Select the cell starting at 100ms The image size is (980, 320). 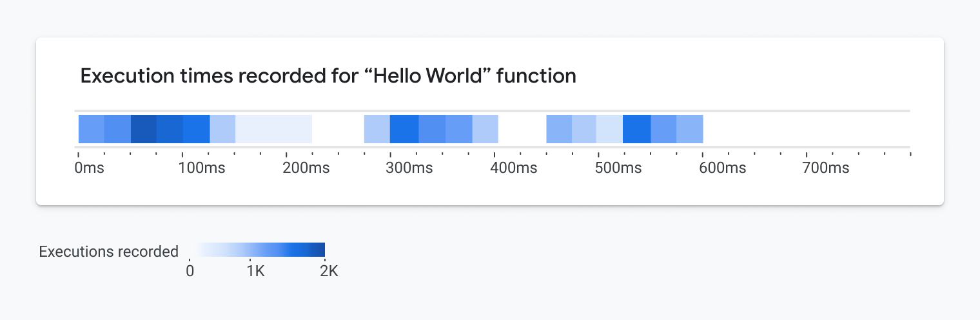pyautogui.click(x=197, y=128)
